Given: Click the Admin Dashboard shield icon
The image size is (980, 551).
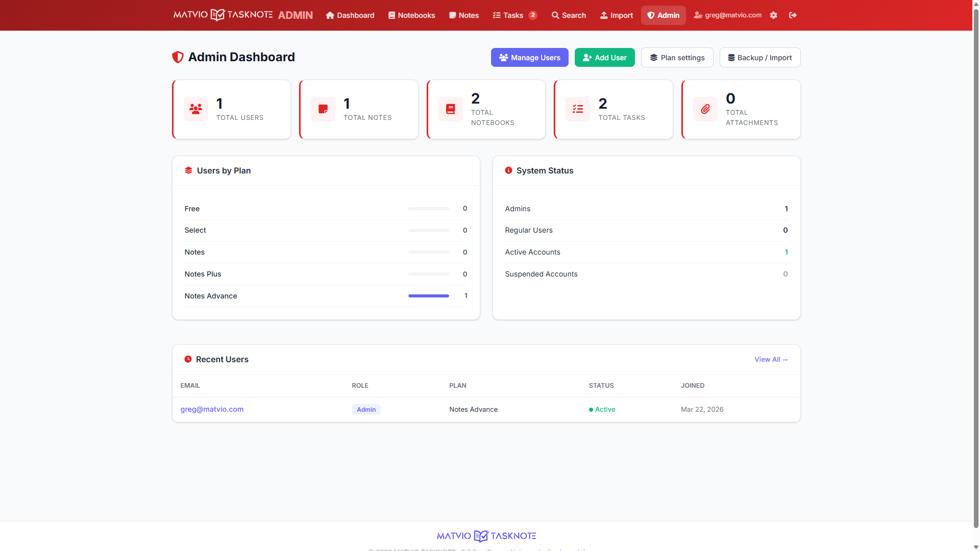Looking at the screenshot, I should [x=178, y=57].
